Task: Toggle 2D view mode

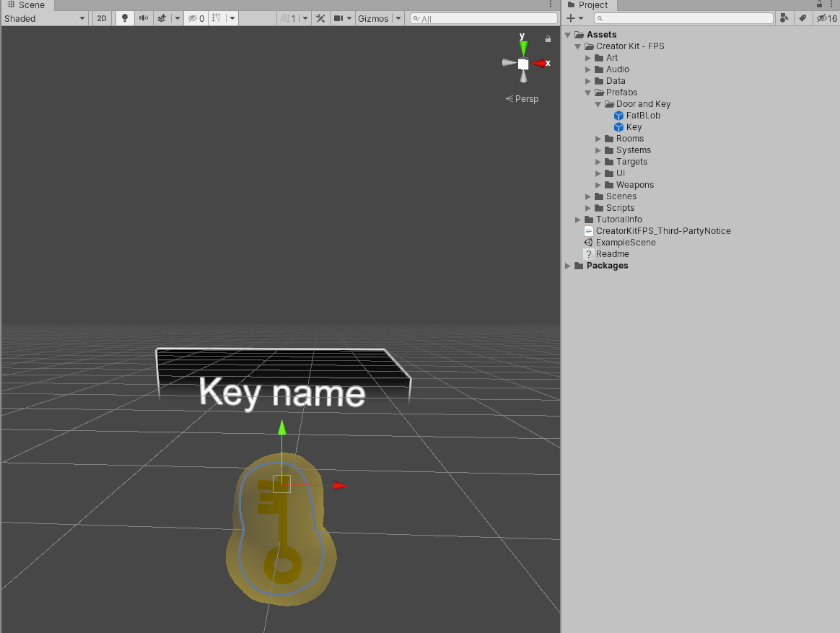Action: click(x=102, y=17)
